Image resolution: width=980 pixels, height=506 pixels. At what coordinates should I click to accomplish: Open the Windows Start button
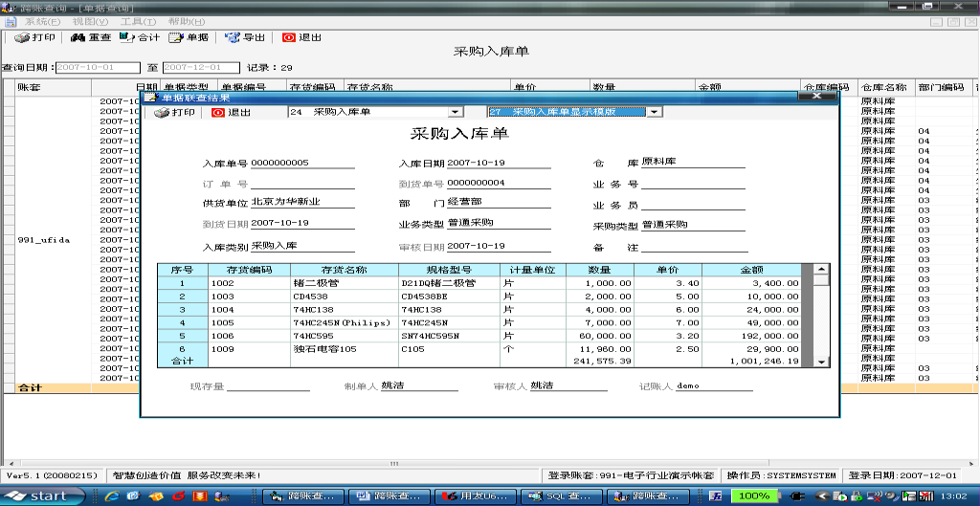tap(36, 495)
